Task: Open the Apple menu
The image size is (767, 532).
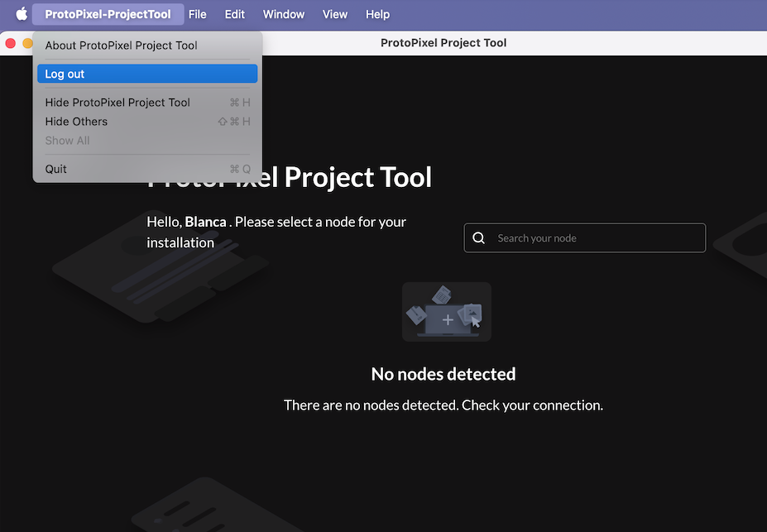Action: point(22,14)
